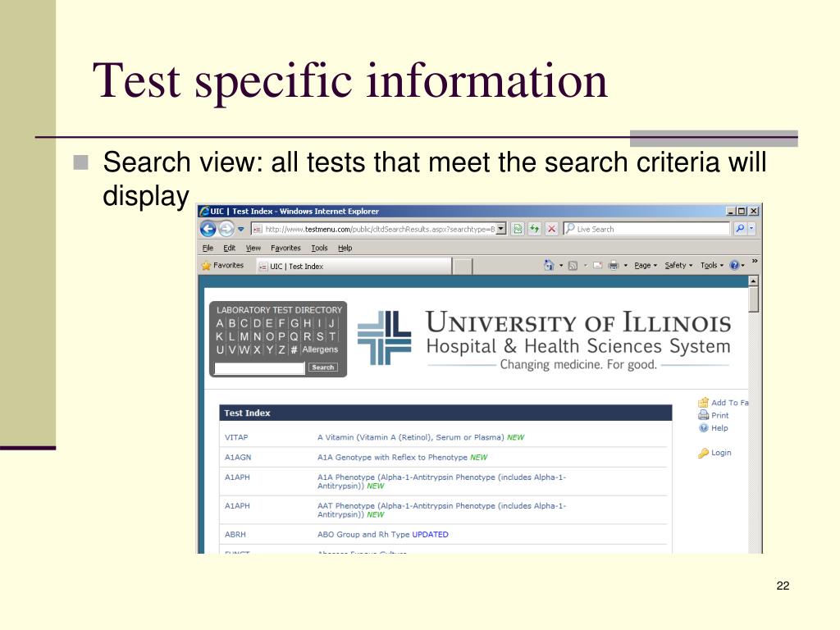
Task: Select letter Z in test directory
Action: click(282, 349)
